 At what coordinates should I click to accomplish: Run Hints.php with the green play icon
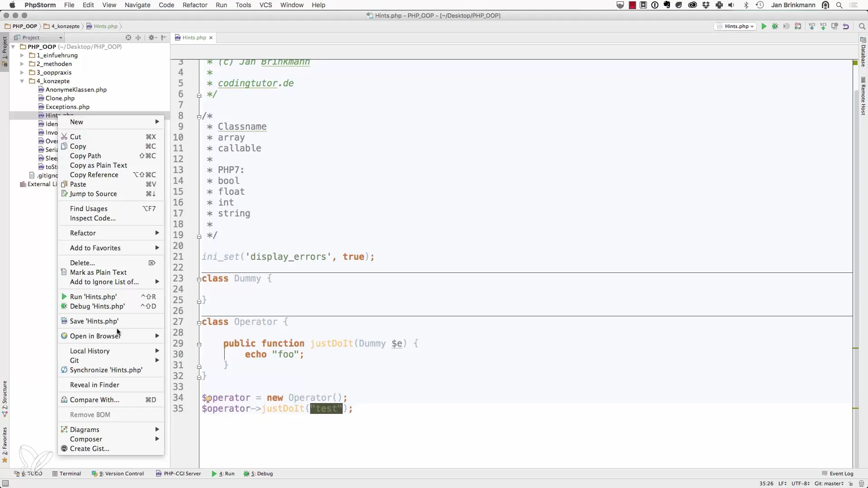click(764, 27)
